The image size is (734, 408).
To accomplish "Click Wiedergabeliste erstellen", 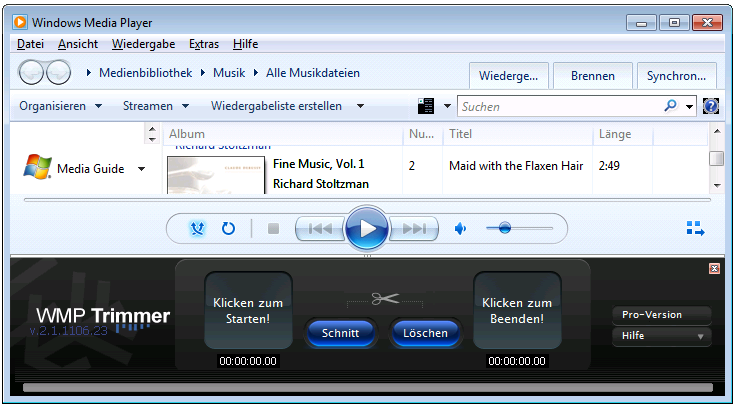I will point(276,106).
